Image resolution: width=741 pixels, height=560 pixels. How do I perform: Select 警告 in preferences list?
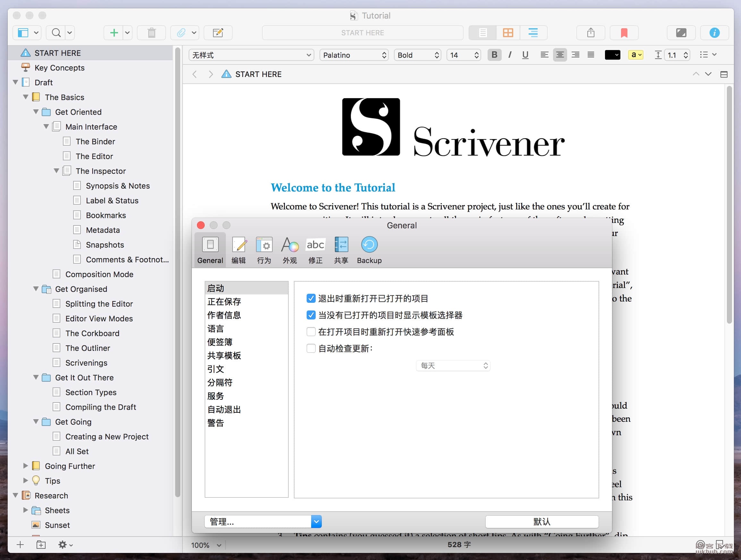[247, 423]
